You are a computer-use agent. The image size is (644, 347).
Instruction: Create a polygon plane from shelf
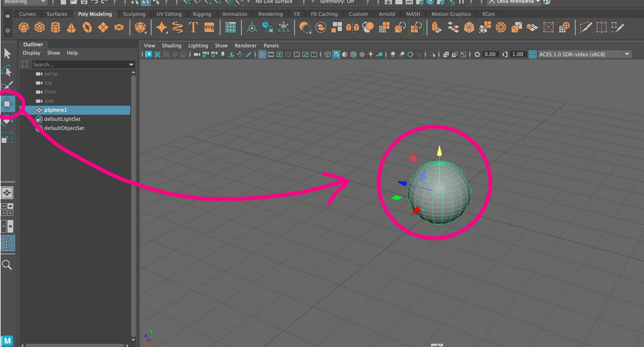point(103,28)
